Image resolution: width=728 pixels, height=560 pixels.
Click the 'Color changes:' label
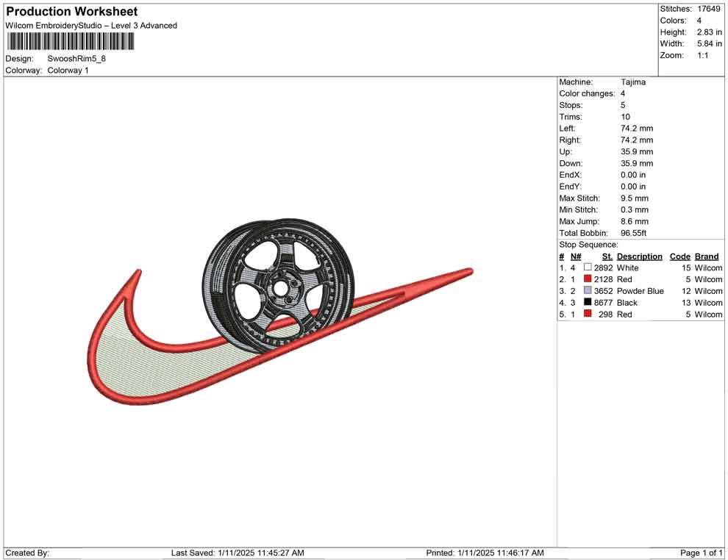pos(587,93)
